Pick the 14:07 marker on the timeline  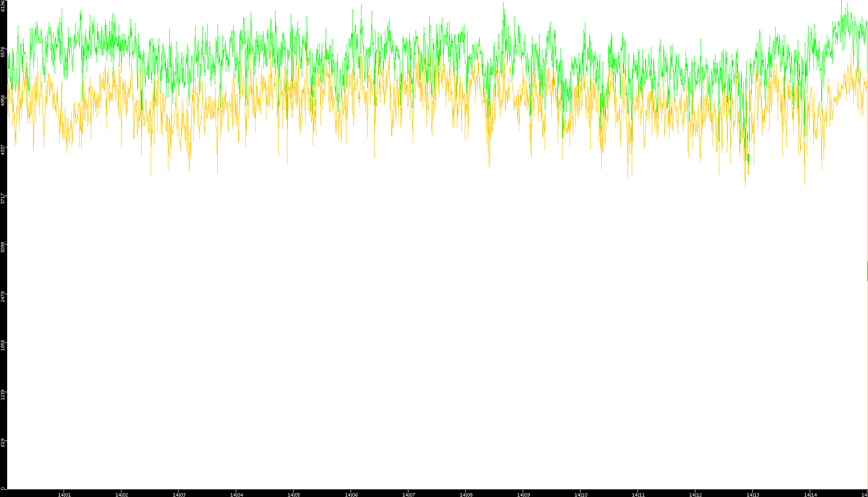tap(408, 495)
